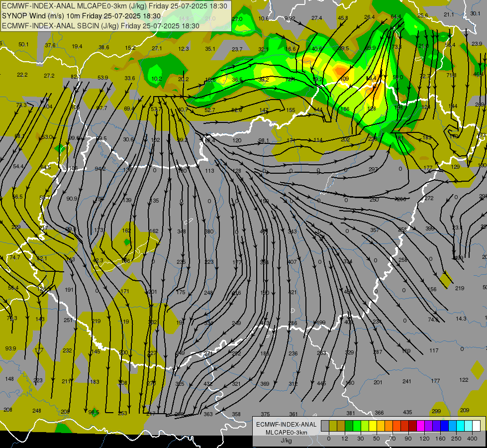Screen dimensions: 487x448
Task: Click the map value '19.4'
Action: point(77,46)
